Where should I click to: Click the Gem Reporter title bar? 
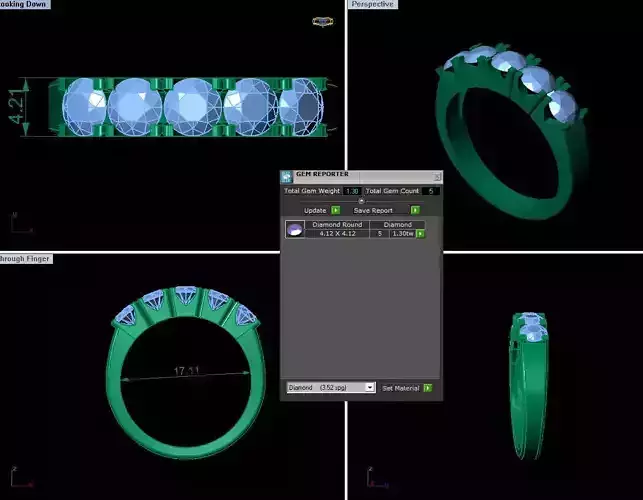pos(361,177)
